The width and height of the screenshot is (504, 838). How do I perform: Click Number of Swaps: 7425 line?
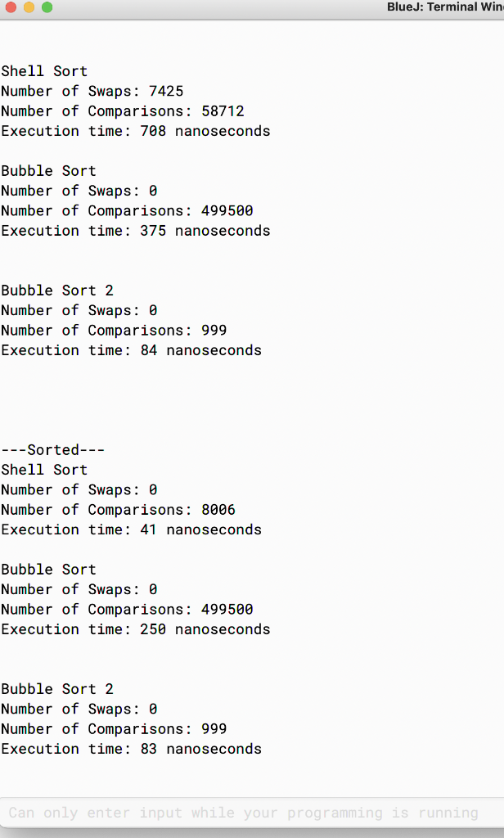click(92, 91)
